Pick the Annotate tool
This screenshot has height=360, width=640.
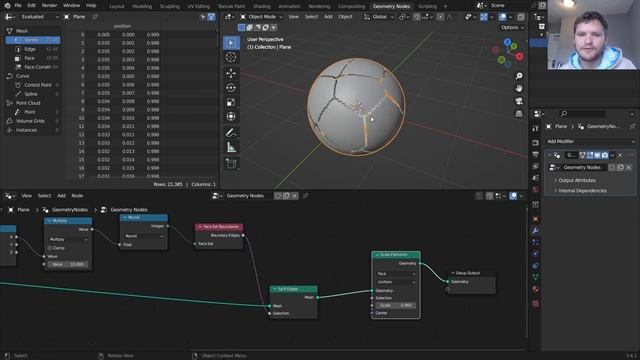pyautogui.click(x=231, y=133)
